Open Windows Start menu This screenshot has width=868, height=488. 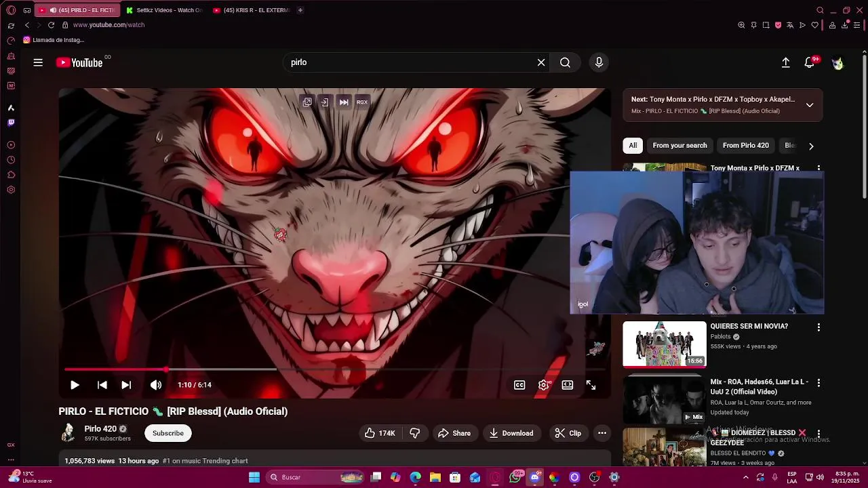254,477
